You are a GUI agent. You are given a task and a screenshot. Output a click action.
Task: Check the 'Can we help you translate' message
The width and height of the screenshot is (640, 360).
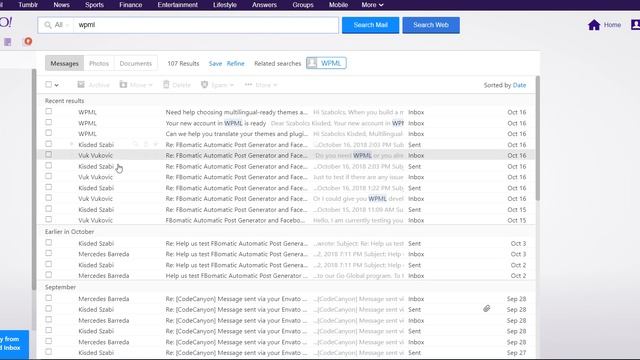coord(49,133)
